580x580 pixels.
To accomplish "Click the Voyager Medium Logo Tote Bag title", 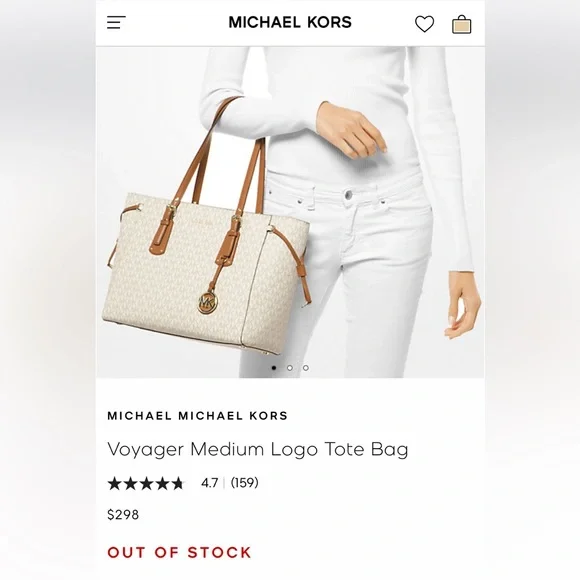I will (x=258, y=449).
